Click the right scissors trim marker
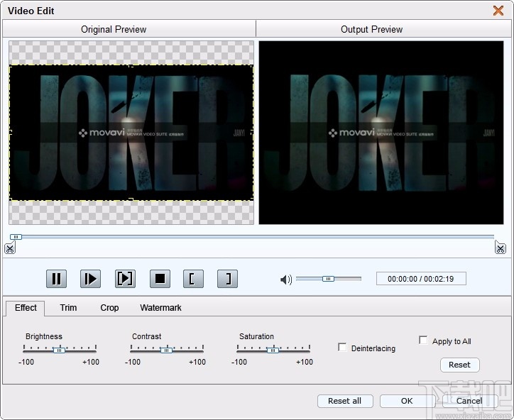 pos(501,248)
